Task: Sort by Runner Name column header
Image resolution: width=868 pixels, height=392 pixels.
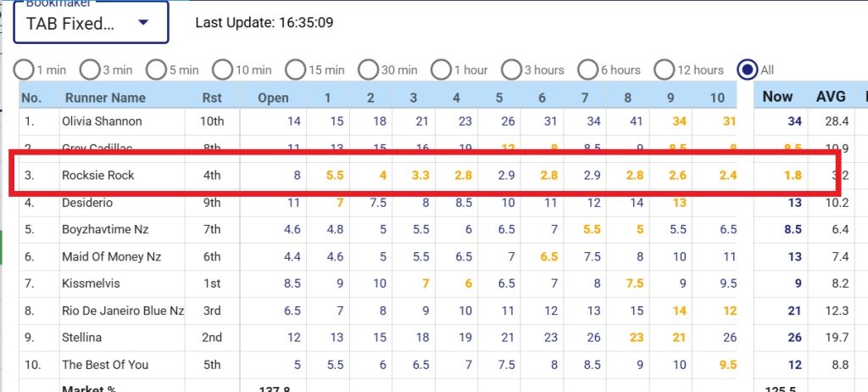Action: [x=105, y=98]
